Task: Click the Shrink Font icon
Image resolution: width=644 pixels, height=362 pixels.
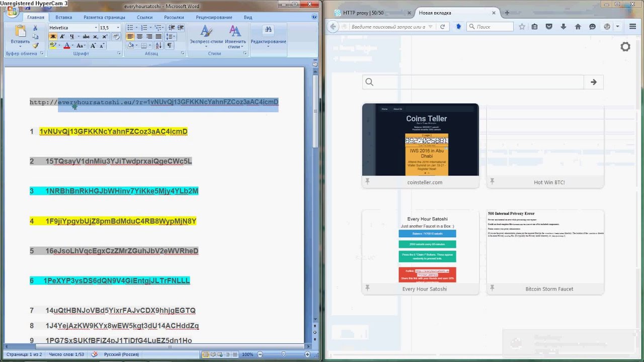Action: 102,46
